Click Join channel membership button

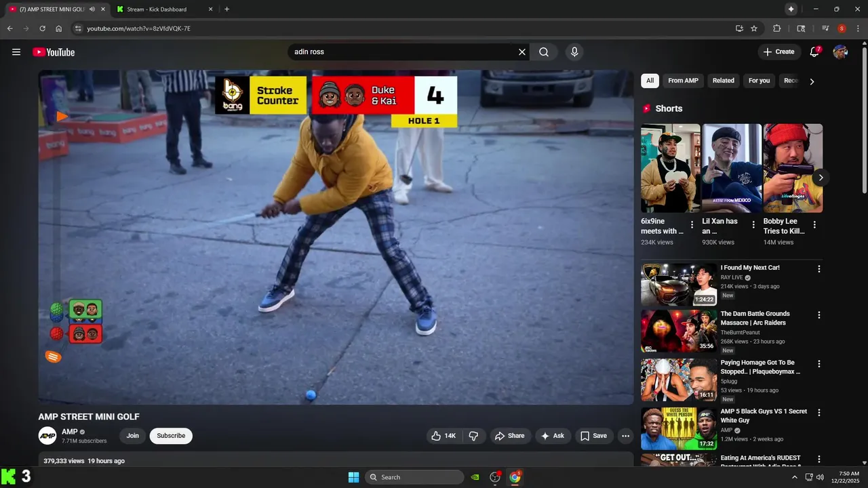tap(133, 436)
